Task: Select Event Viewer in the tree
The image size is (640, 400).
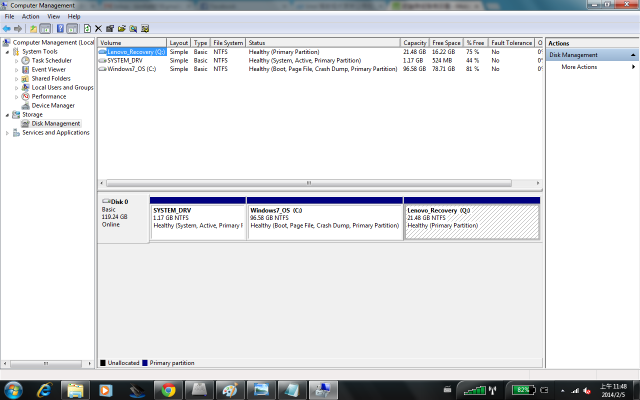Action: coord(49,69)
